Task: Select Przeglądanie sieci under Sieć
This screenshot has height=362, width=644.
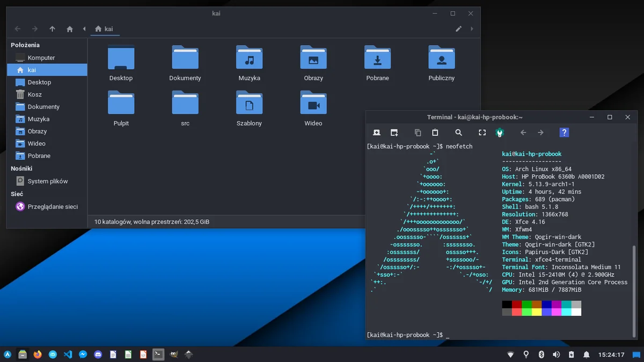Action: tap(51, 206)
